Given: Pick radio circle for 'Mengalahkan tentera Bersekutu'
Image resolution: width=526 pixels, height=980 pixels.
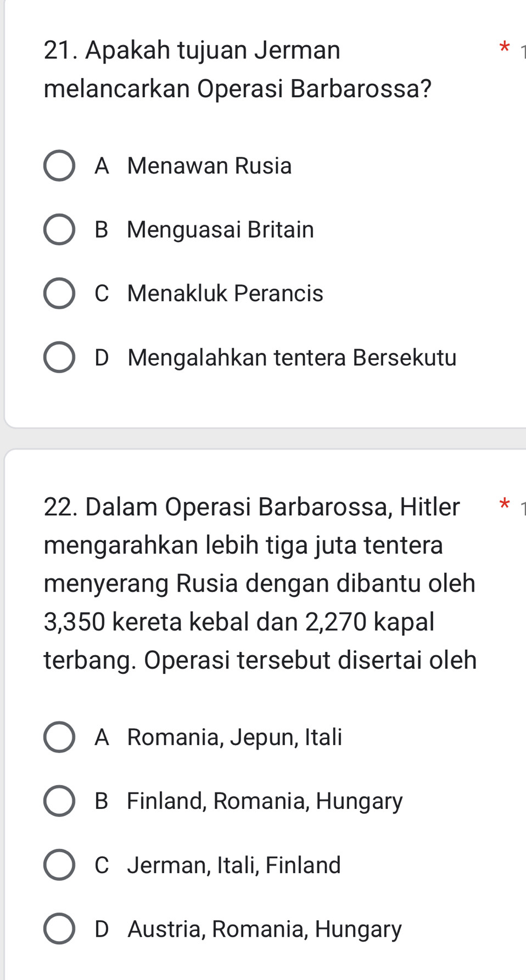Looking at the screenshot, I should [x=59, y=358].
